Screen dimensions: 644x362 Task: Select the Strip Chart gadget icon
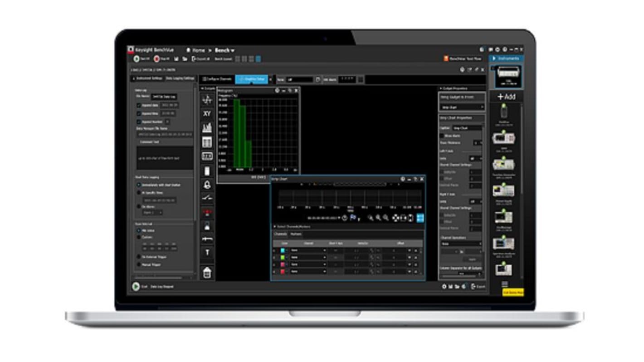[x=207, y=100]
